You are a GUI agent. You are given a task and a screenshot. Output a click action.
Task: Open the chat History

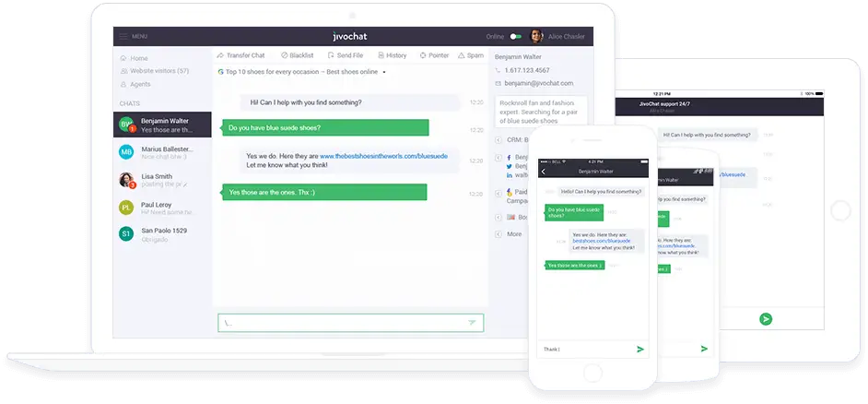[393, 55]
